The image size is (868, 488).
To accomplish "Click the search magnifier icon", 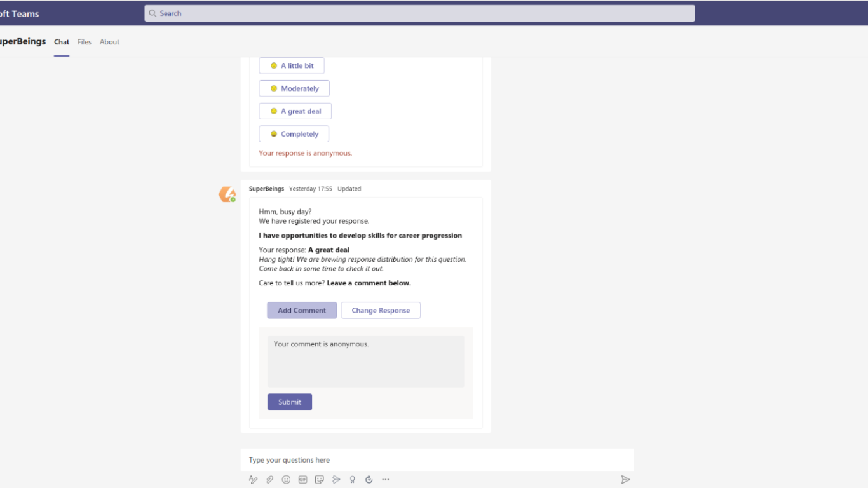I will [x=153, y=13].
